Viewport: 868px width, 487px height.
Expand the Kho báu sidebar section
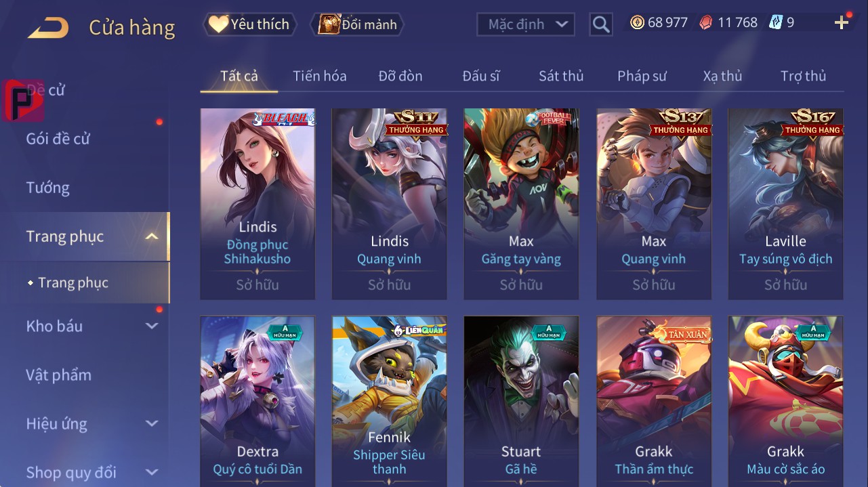coord(152,326)
